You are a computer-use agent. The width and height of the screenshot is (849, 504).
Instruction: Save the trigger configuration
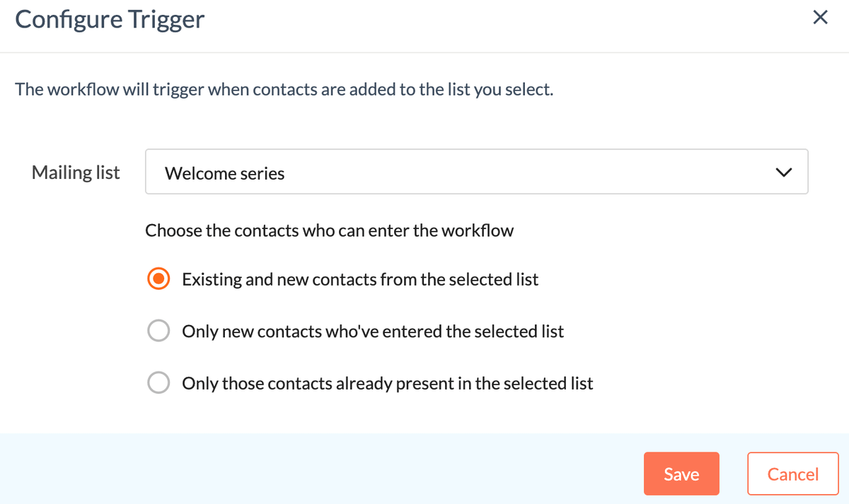pos(681,474)
